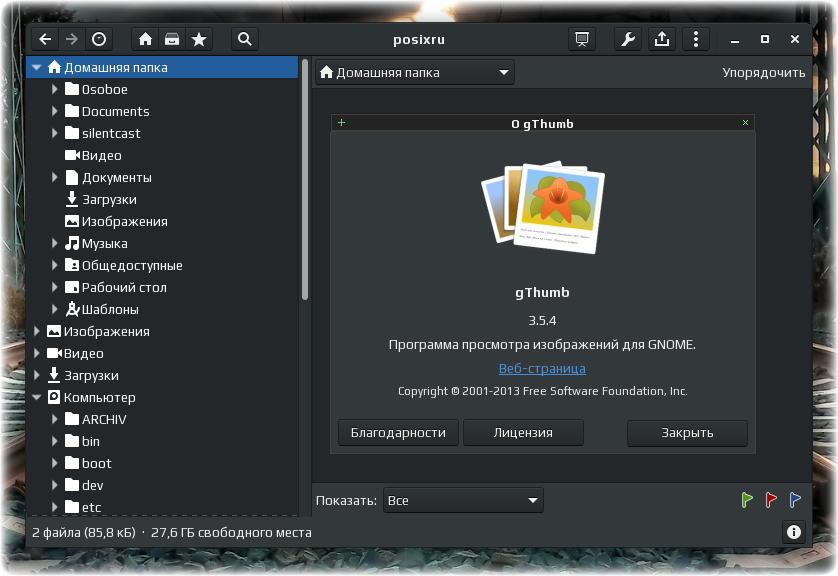Open the three-dot menu
838x576 pixels.
696,39
